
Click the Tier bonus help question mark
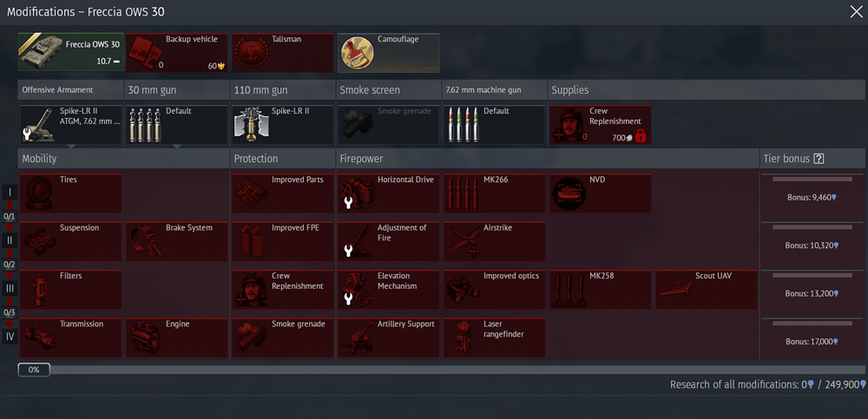pyautogui.click(x=819, y=159)
